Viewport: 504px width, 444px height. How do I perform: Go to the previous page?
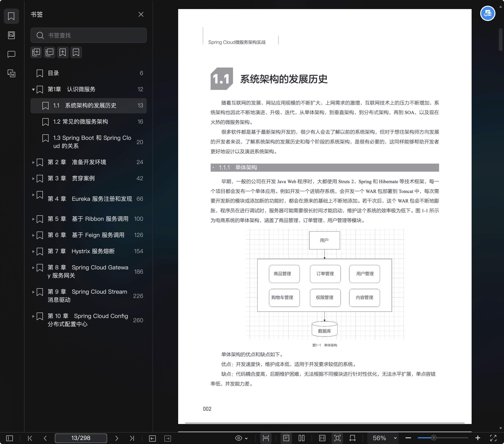pyautogui.click(x=45, y=438)
